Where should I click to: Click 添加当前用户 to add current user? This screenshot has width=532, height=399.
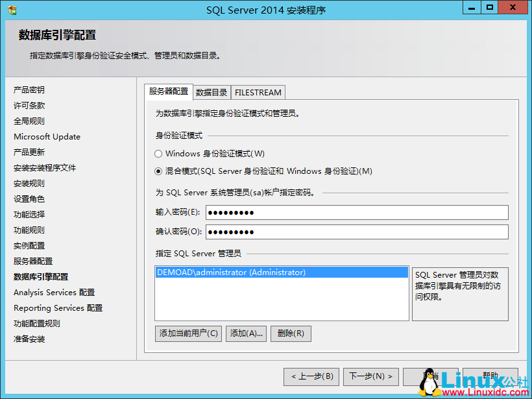point(188,333)
